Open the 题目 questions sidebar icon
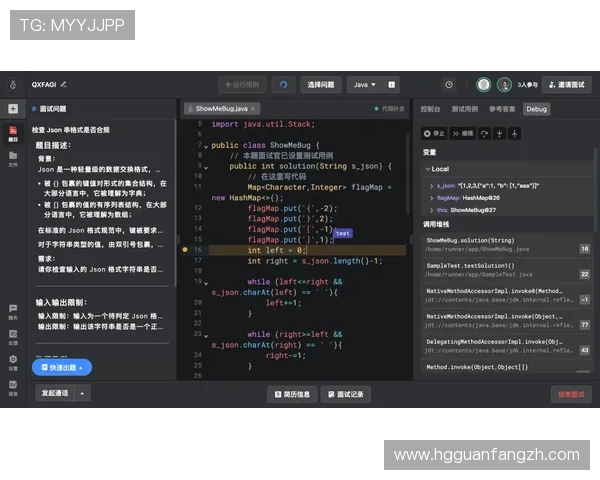Viewport: 600px width, 480px height. [13, 134]
